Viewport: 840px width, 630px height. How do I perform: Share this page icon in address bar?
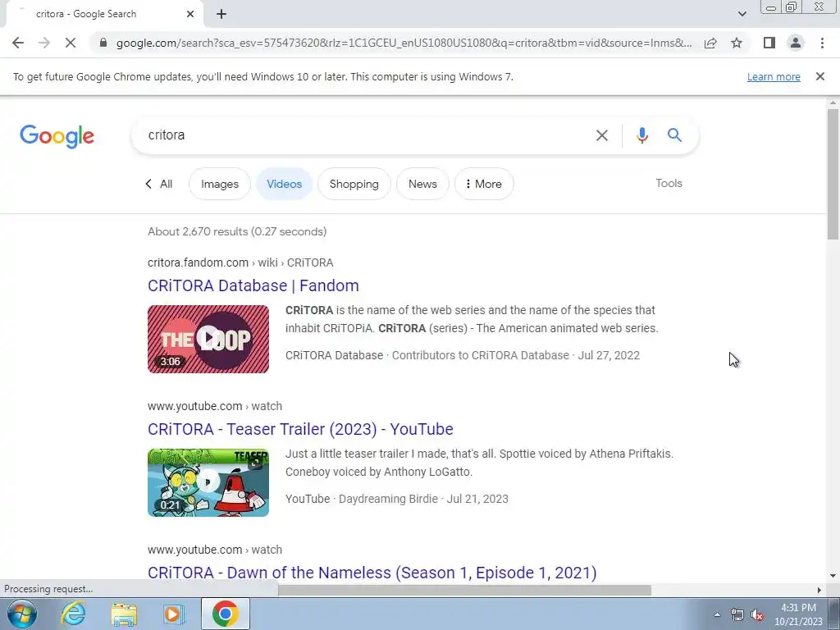(x=710, y=43)
